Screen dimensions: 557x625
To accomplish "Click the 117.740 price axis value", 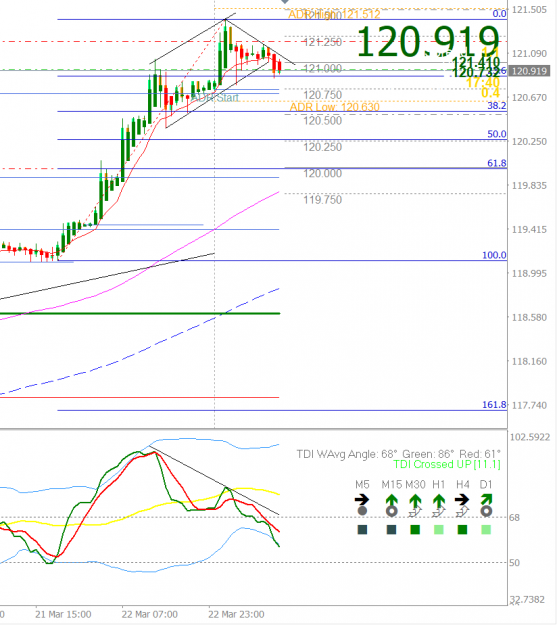I will (529, 405).
